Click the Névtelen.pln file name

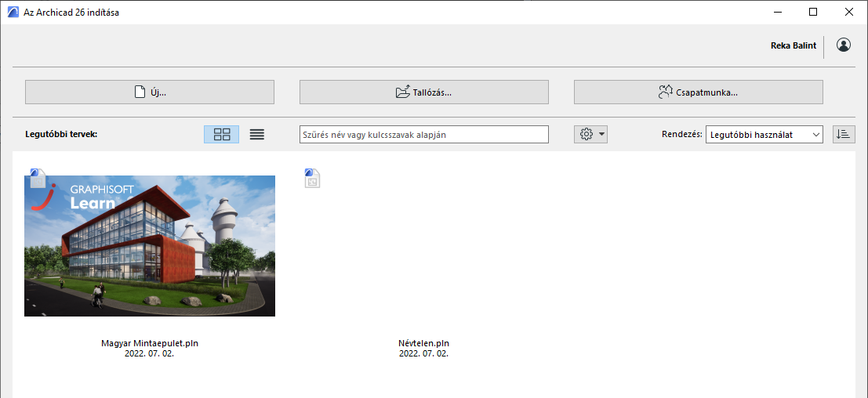tap(423, 343)
